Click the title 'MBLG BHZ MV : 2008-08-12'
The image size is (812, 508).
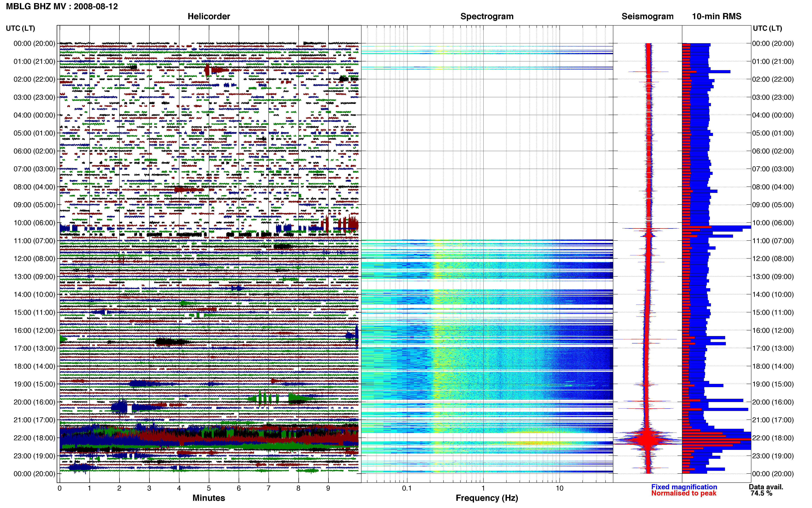coord(62,6)
